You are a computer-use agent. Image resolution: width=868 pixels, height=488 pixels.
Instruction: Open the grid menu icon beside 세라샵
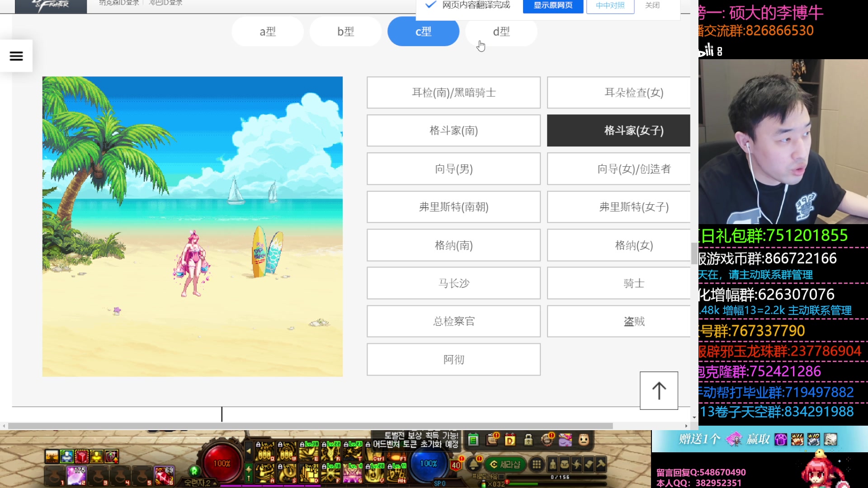pos(537,465)
